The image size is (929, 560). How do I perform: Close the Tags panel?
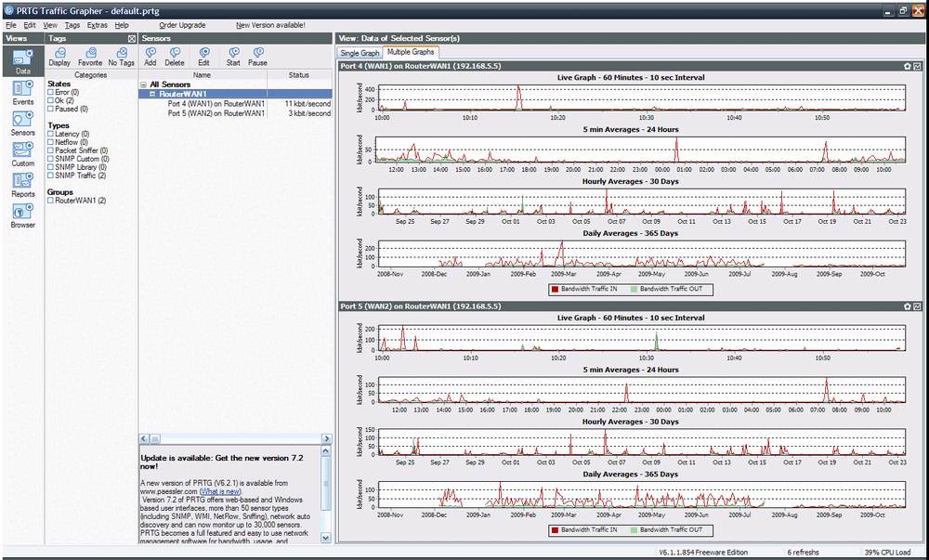[x=132, y=38]
